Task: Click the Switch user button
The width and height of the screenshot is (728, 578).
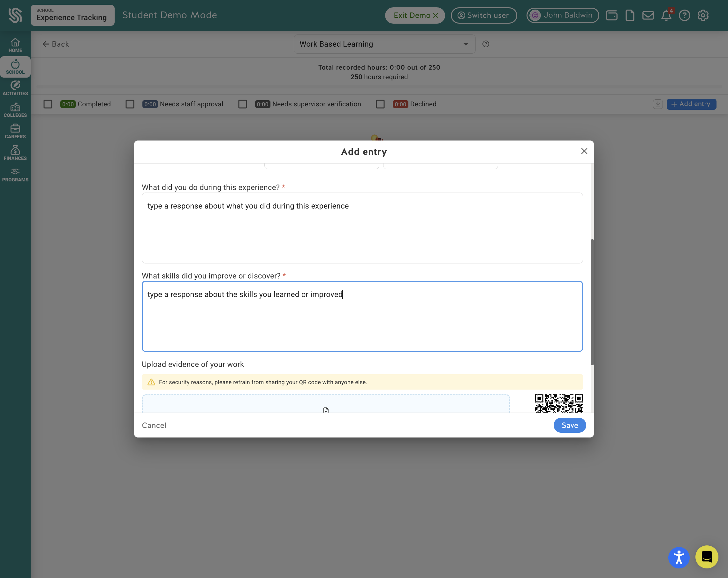Action: 484,15
